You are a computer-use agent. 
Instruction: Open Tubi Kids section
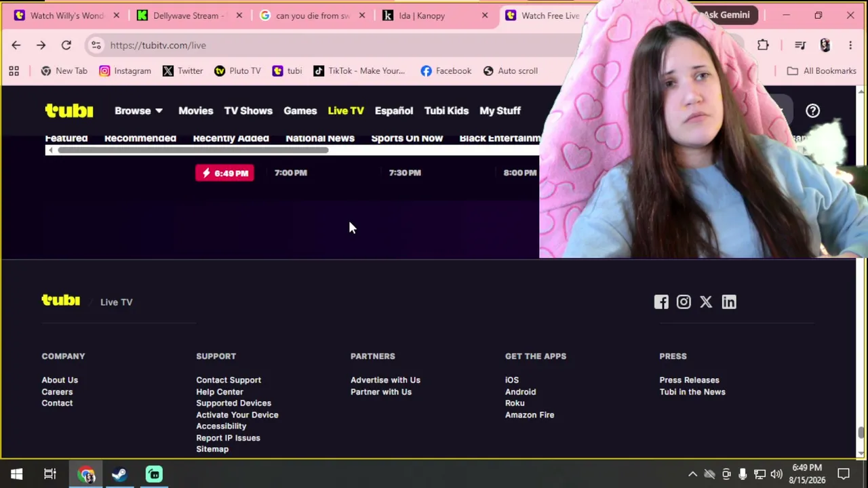(446, 110)
